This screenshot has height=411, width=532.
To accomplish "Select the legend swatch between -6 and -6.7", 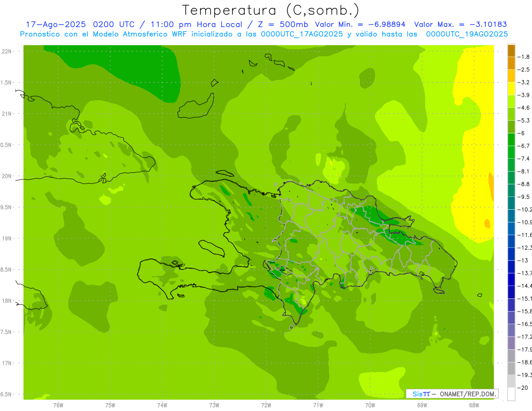I will pos(511,140).
